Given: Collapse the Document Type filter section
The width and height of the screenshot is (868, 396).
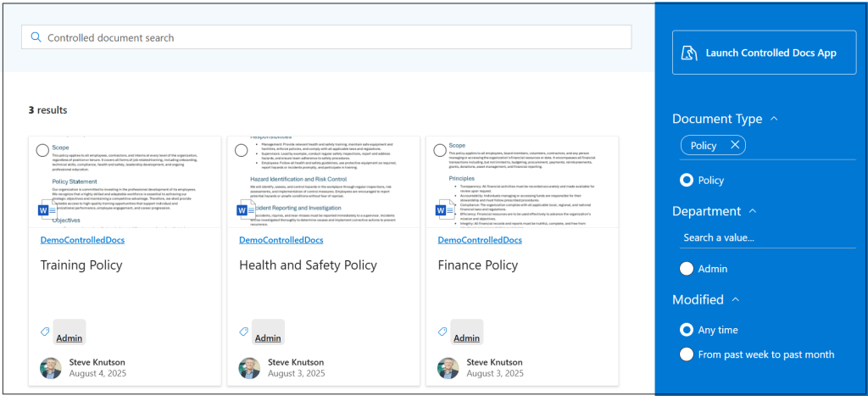Looking at the screenshot, I should click(x=774, y=120).
